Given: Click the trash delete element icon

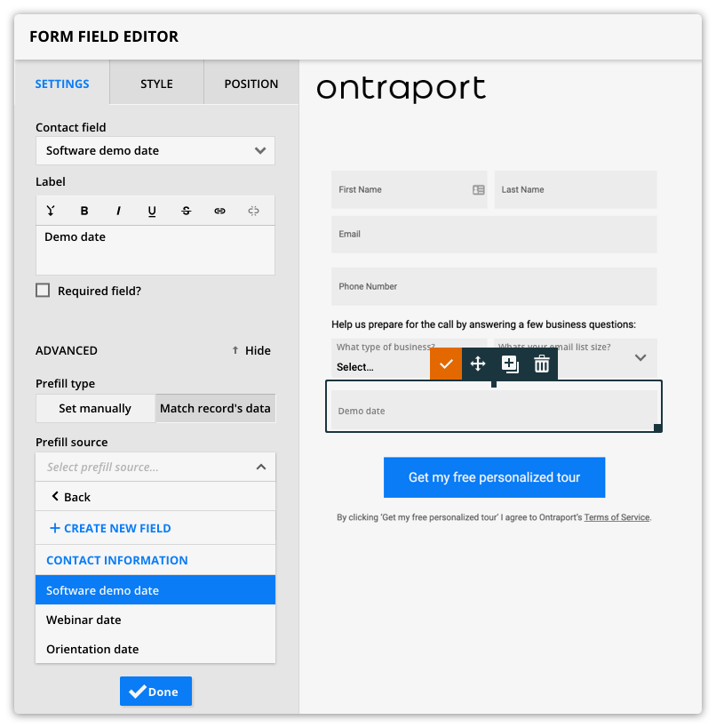Looking at the screenshot, I should pyautogui.click(x=542, y=364).
